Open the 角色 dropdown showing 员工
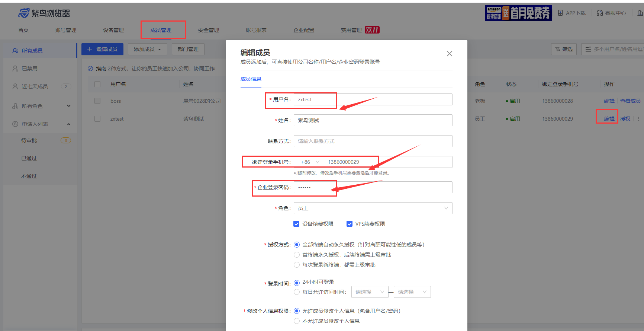644x331 pixels. pyautogui.click(x=373, y=208)
